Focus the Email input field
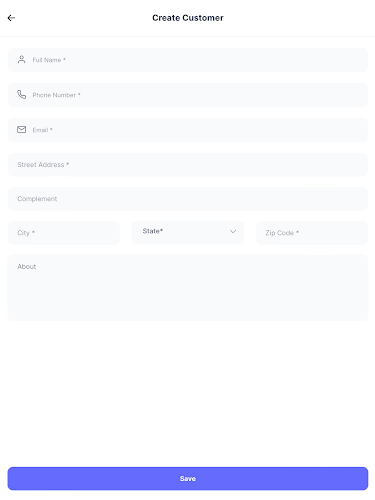 [x=188, y=130]
